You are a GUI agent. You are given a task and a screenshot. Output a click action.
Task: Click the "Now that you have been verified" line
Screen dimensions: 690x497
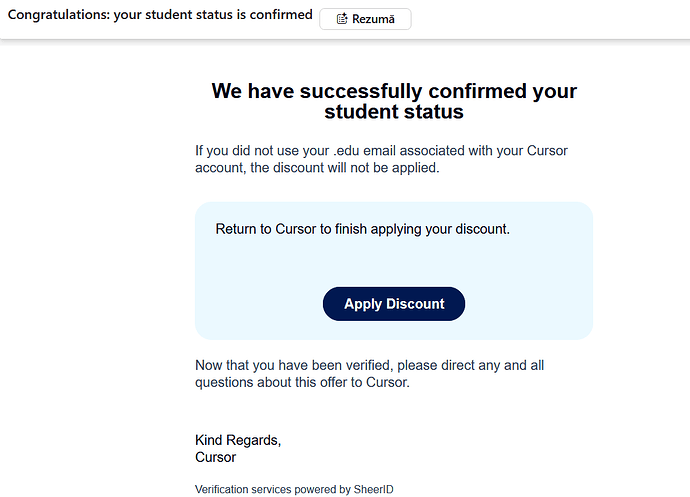click(300, 365)
